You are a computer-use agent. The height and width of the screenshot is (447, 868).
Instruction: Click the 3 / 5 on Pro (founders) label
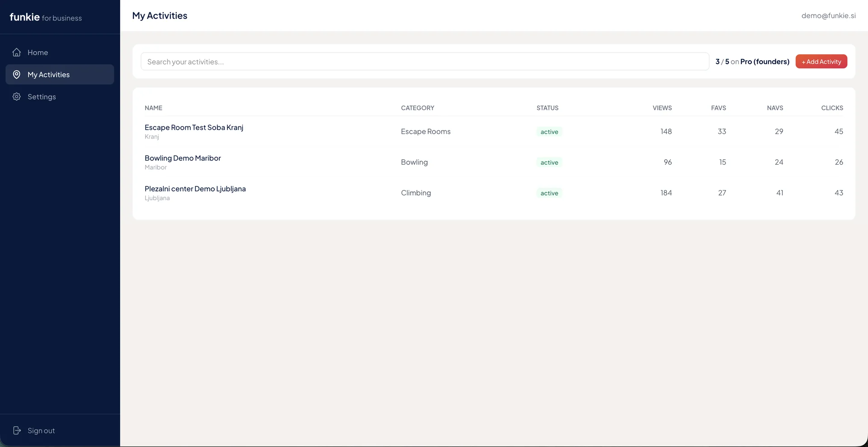pos(752,62)
